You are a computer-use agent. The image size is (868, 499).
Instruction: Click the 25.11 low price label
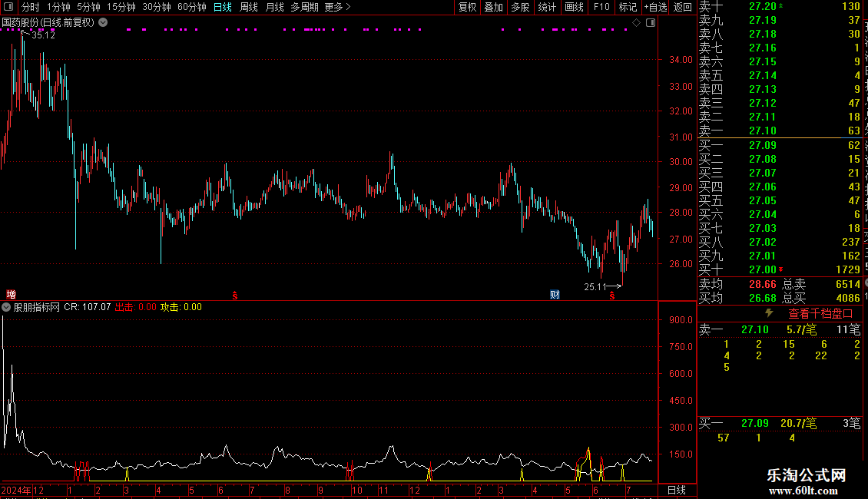coord(595,286)
